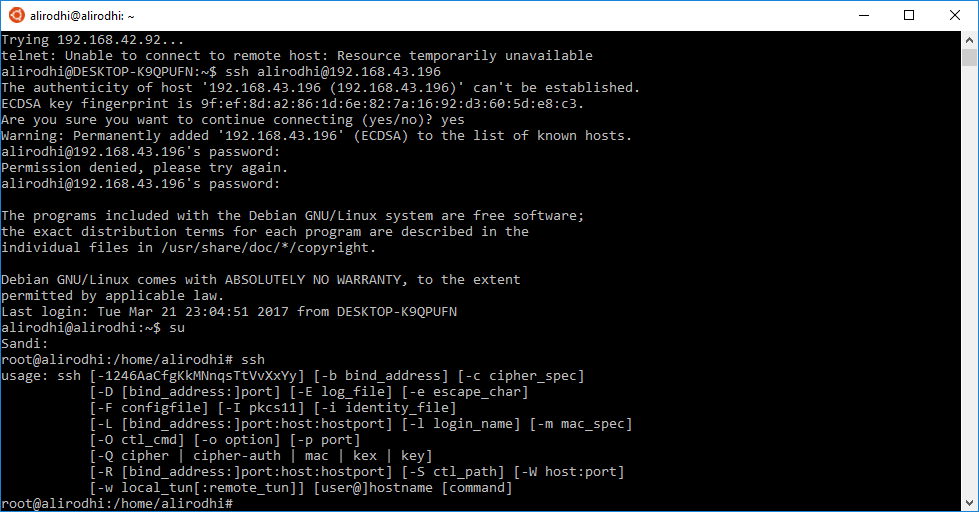Viewport: 979px width, 512px height.
Task: Click the ECDSA key fingerprint line
Action: (292, 104)
